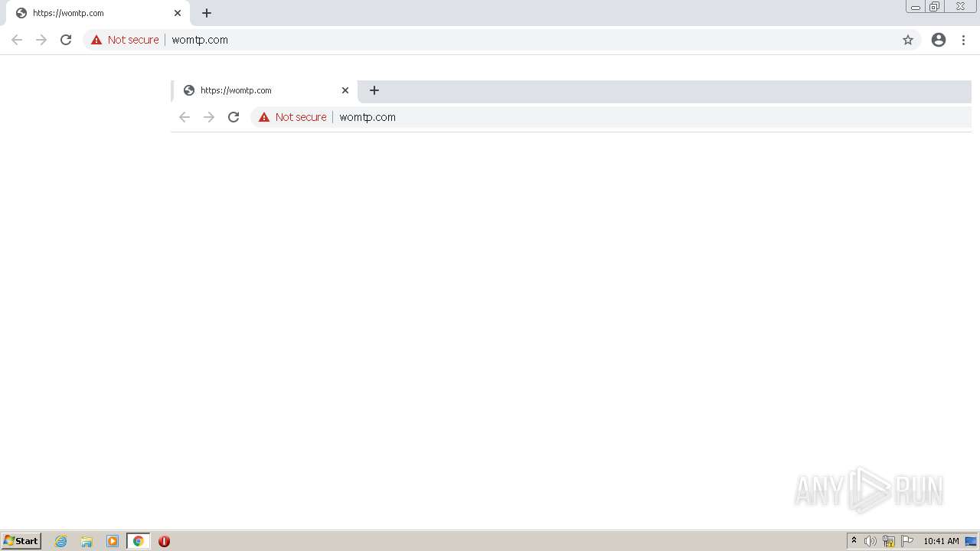Image resolution: width=980 pixels, height=551 pixels.
Task: Show hidden system tray icons
Action: [854, 541]
